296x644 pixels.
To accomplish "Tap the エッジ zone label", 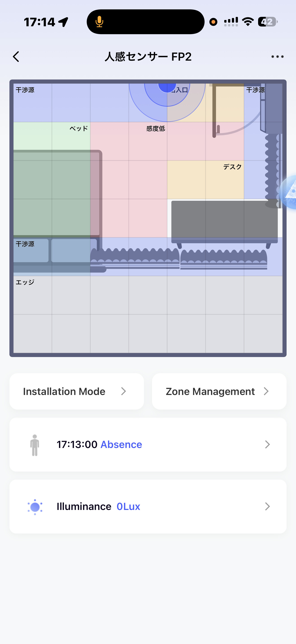I will [25, 282].
